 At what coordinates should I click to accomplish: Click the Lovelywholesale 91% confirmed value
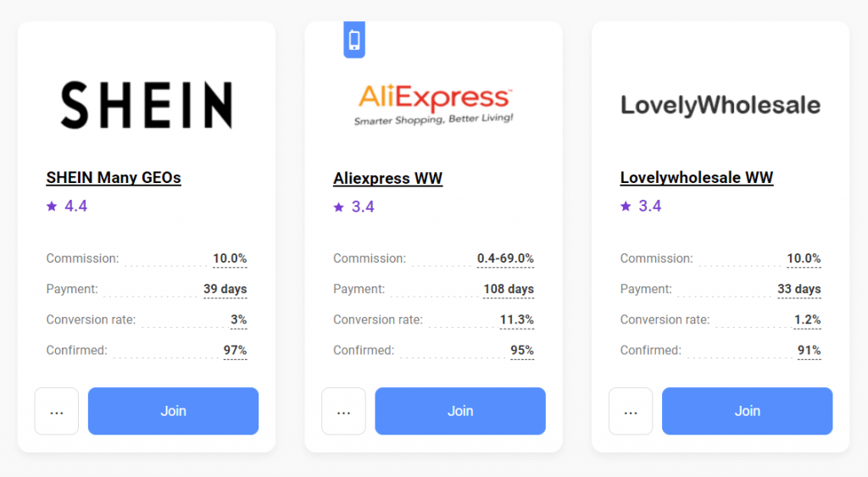[x=809, y=350]
